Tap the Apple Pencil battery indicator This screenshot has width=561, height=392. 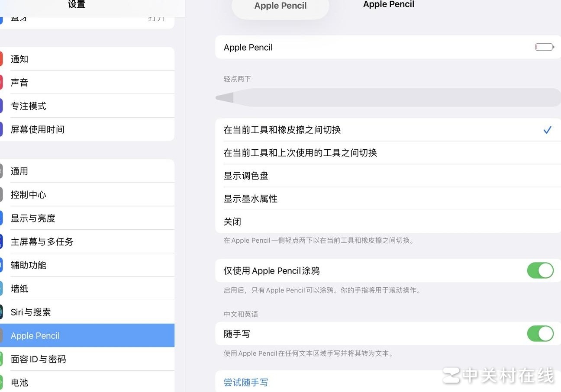point(544,47)
